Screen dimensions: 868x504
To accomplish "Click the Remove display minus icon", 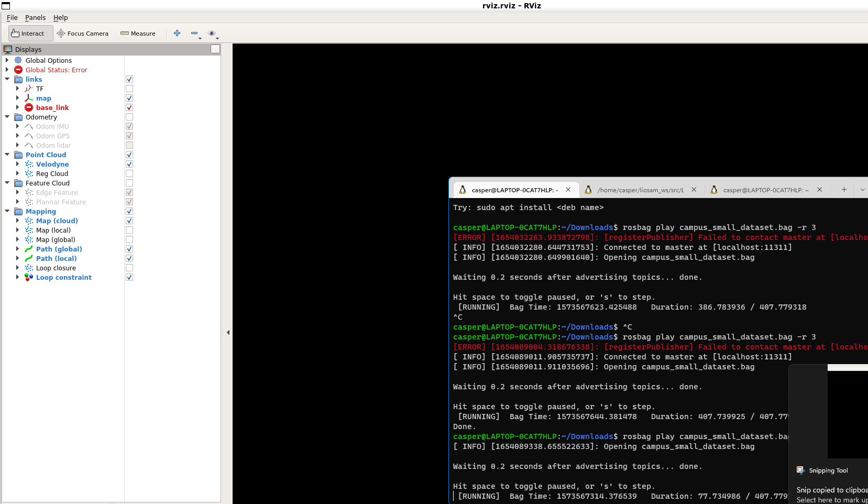I will click(194, 33).
